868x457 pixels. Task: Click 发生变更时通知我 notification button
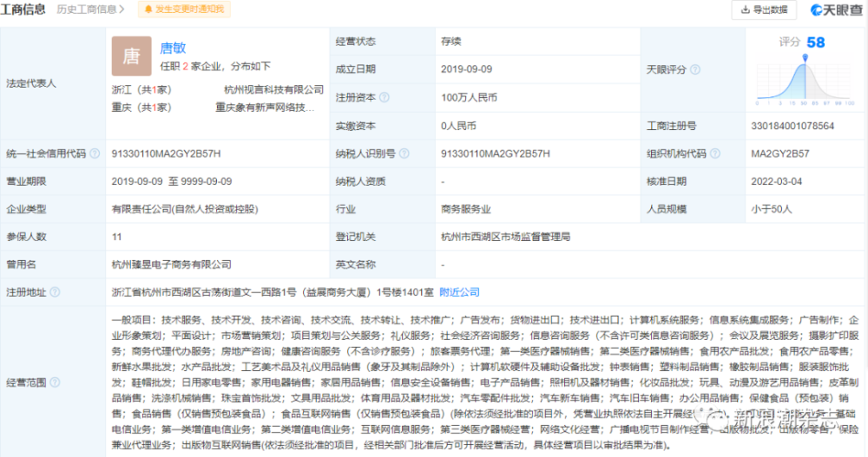pyautogui.click(x=184, y=10)
